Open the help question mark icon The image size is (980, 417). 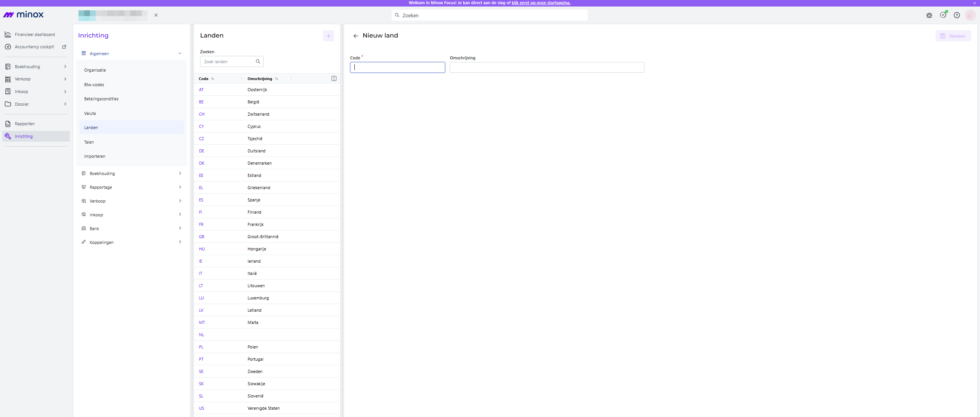click(957, 15)
